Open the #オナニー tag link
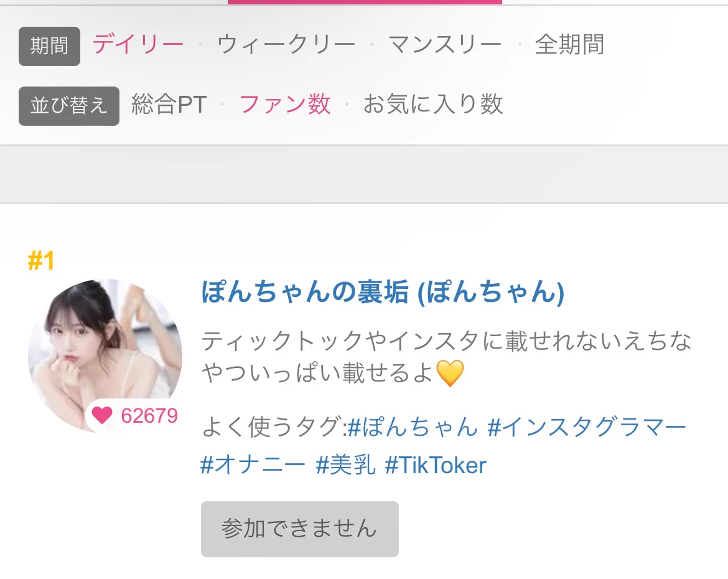Image resolution: width=728 pixels, height=579 pixels. click(253, 464)
